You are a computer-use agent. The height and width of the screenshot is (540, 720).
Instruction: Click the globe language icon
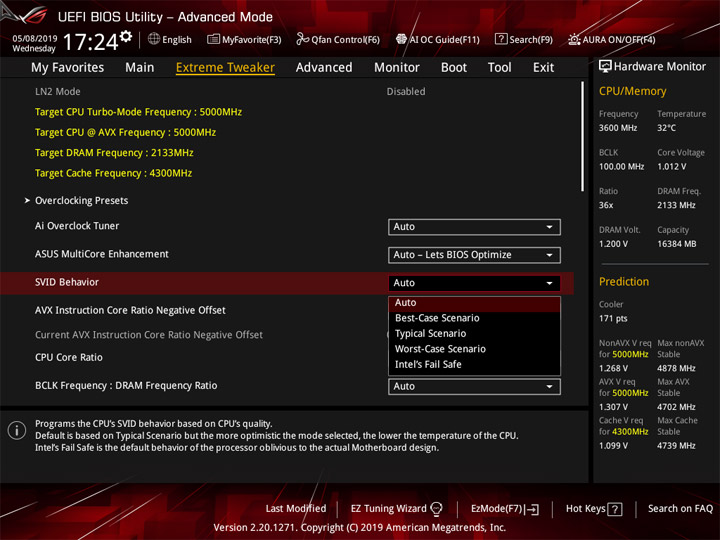point(154,39)
